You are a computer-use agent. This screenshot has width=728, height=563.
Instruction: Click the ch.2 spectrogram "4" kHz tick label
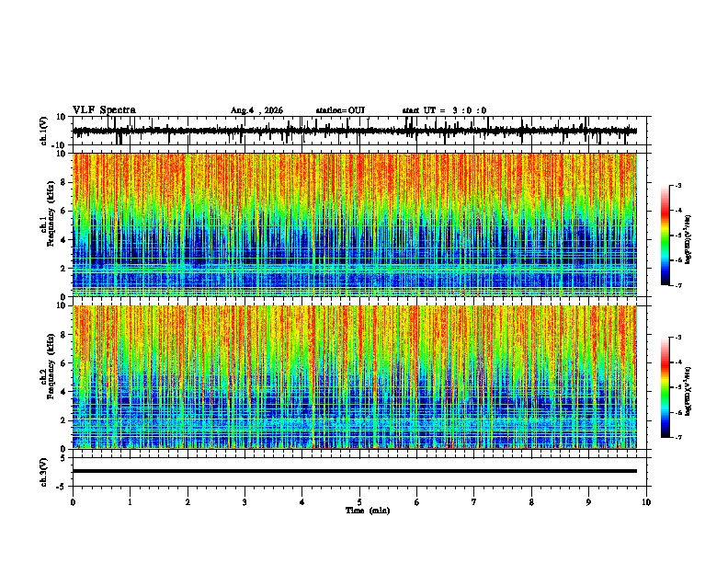(64, 392)
